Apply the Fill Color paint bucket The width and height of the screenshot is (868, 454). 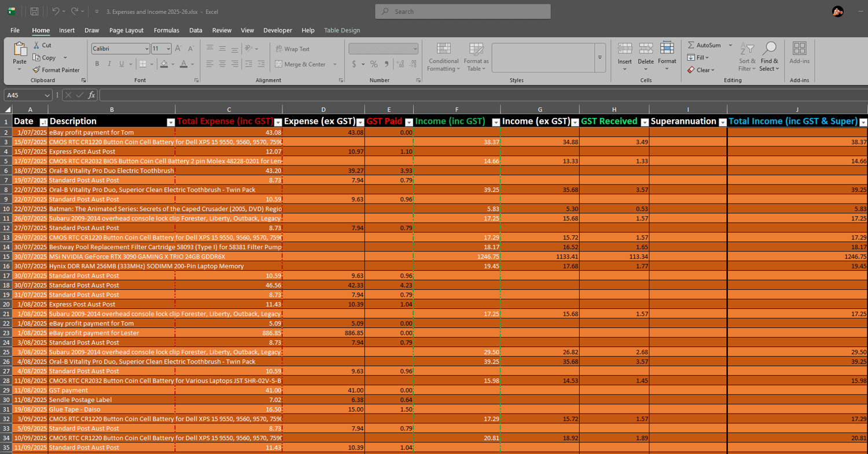[164, 64]
